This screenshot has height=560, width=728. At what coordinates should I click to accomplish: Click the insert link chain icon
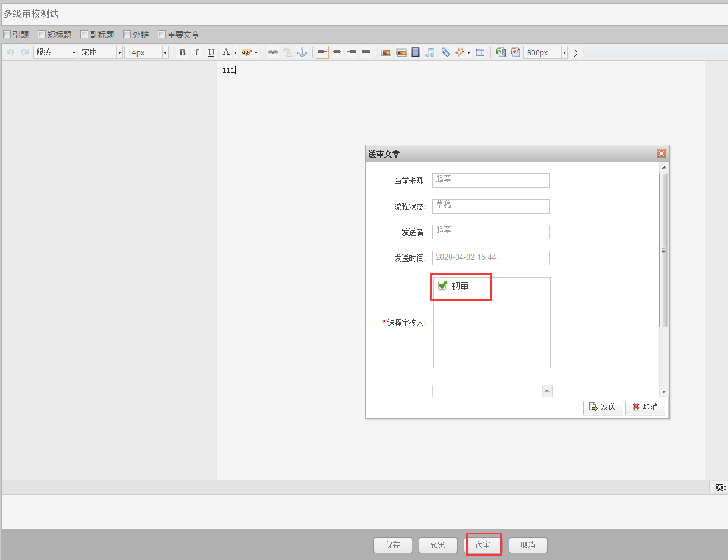(273, 53)
